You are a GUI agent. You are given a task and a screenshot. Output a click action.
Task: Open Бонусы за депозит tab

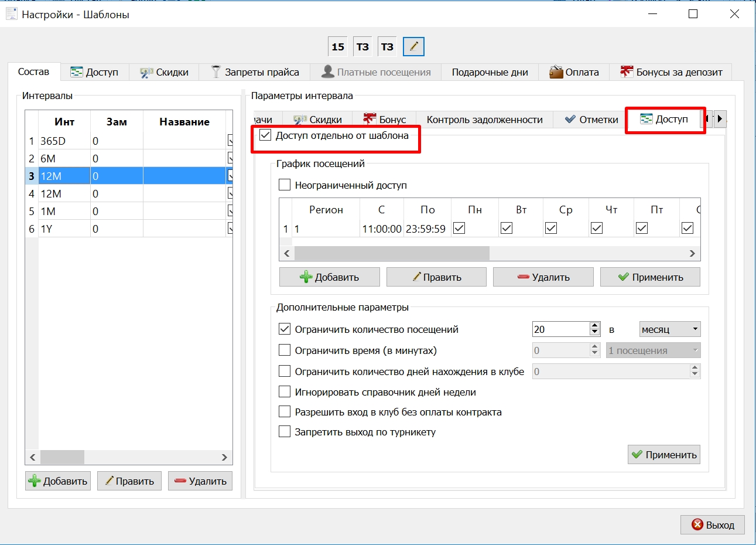click(671, 72)
